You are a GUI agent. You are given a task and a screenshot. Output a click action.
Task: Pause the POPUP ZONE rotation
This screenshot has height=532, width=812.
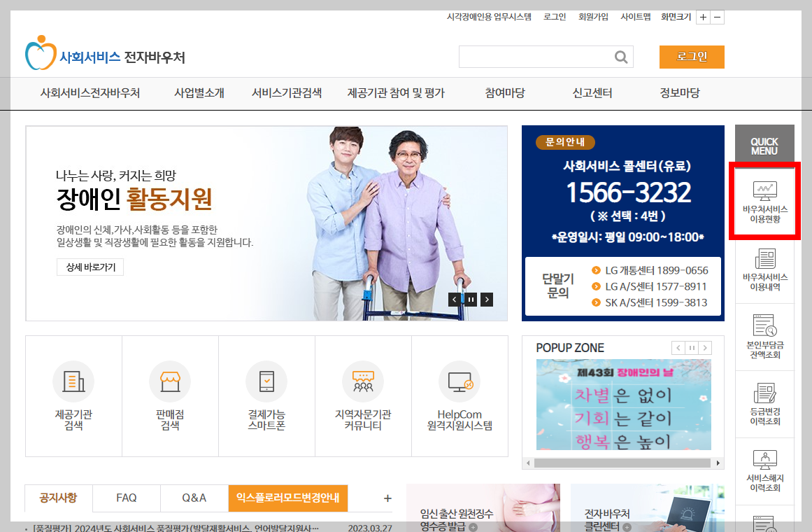tap(692, 348)
